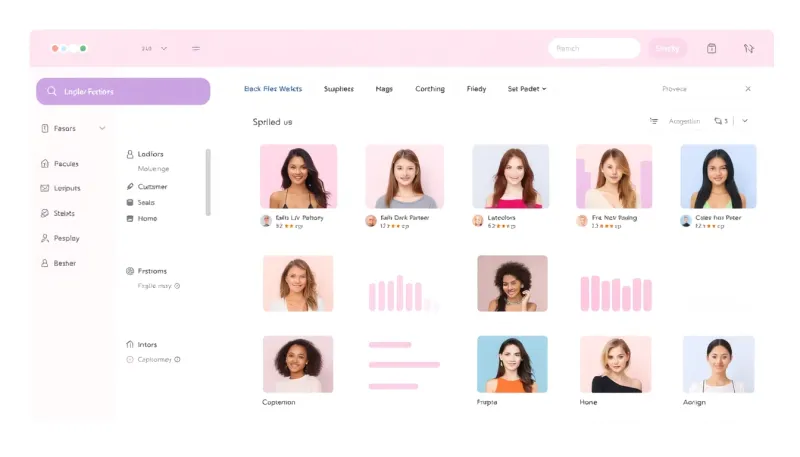Click avatar beside Coles hor Peter
The height and width of the screenshot is (457, 800).
(686, 221)
